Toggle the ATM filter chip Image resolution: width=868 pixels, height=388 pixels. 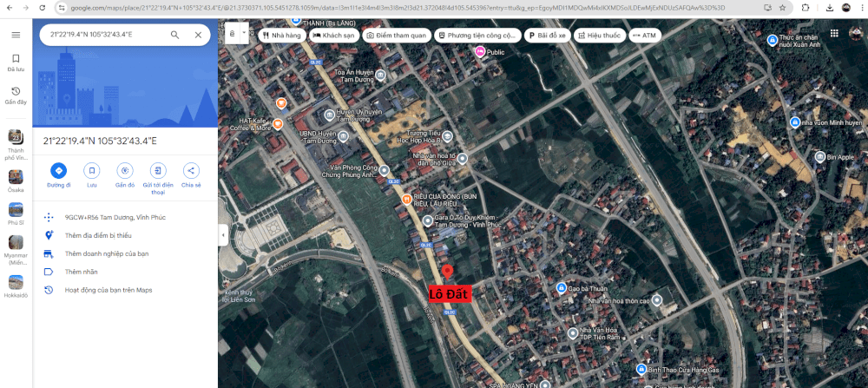(644, 36)
